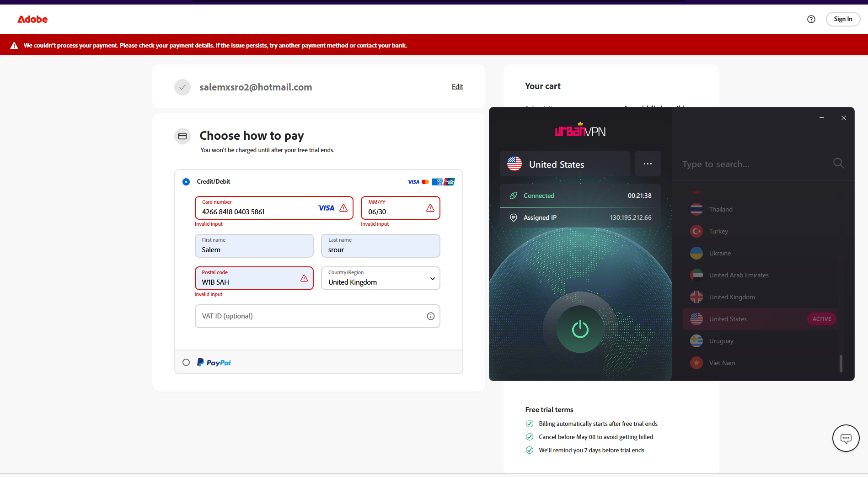
Task: Open the VPN three-dots options menu
Action: pos(648,164)
